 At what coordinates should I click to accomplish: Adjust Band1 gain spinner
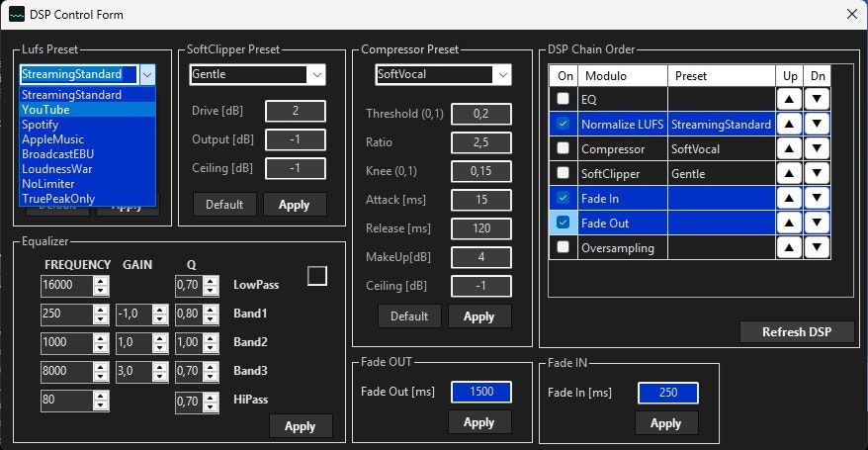pyautogui.click(x=160, y=315)
